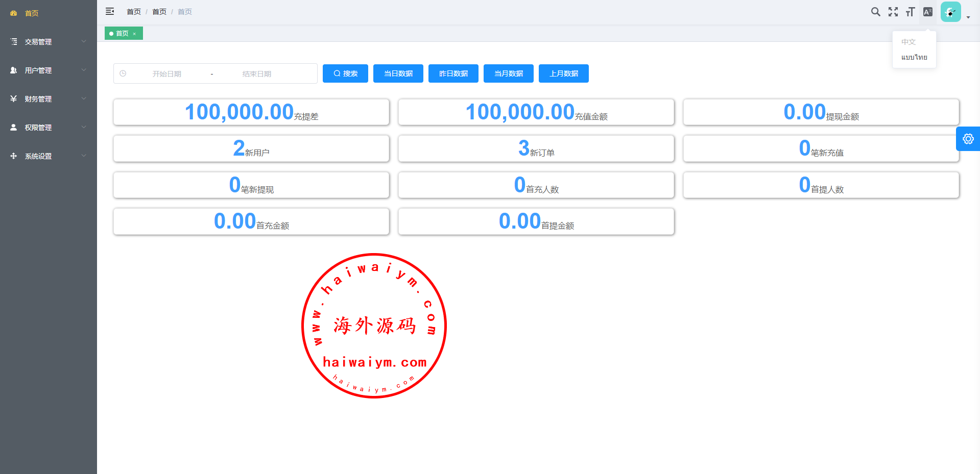Open the 系统设置 menu section
The image size is (980, 474).
click(48, 156)
